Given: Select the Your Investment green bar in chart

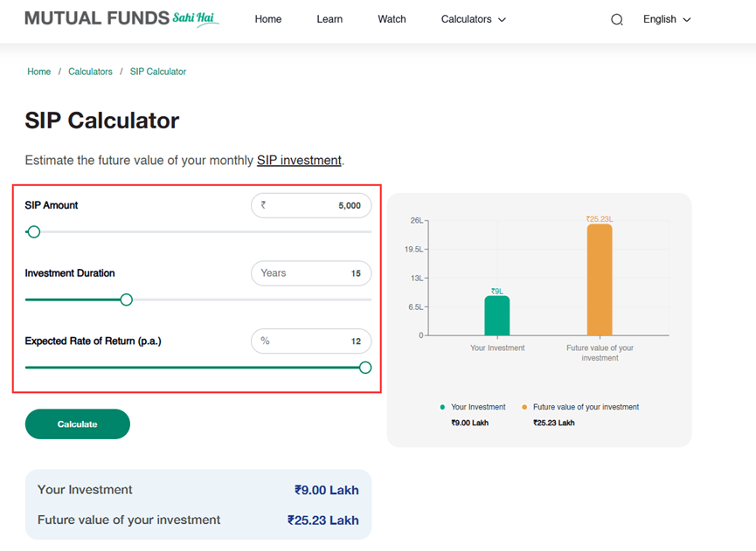Looking at the screenshot, I should point(498,314).
